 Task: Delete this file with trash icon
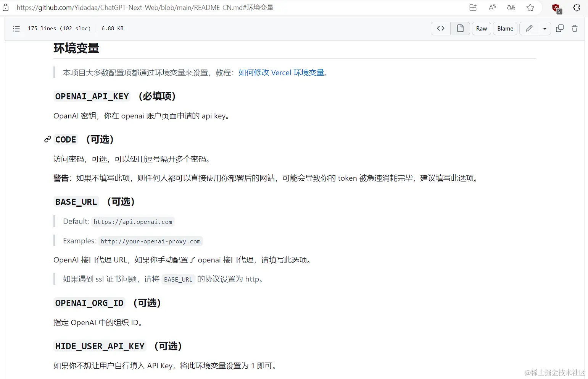click(x=575, y=28)
